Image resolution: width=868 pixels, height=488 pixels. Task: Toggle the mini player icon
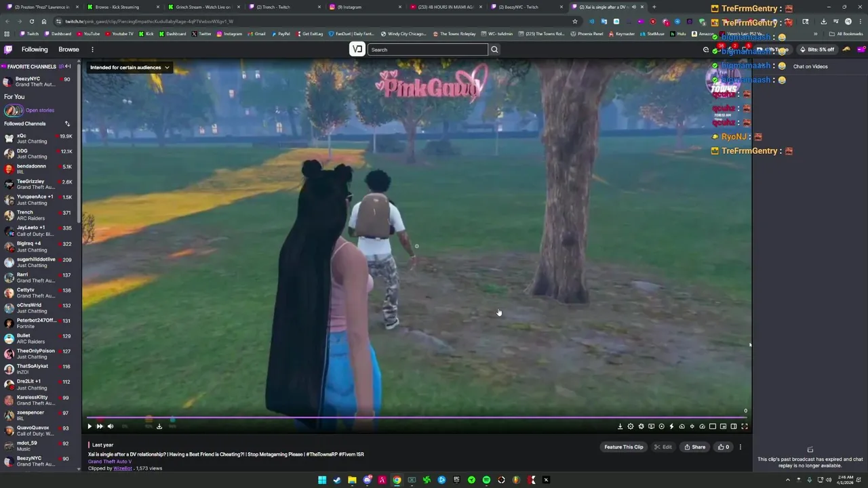tap(723, 426)
